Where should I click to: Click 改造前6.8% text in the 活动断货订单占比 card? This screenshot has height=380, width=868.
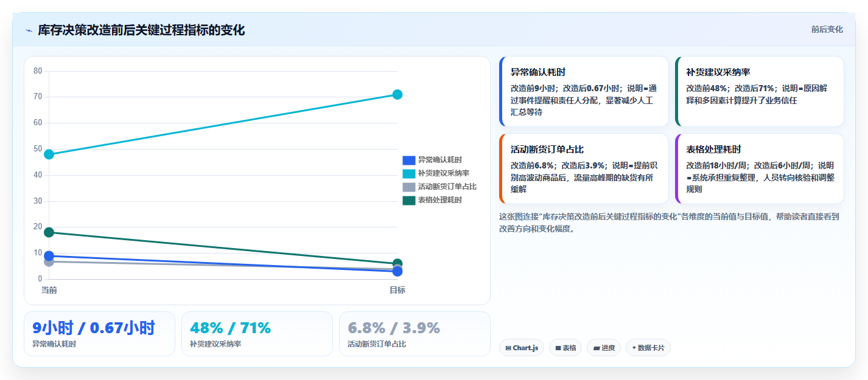pyautogui.click(x=533, y=165)
